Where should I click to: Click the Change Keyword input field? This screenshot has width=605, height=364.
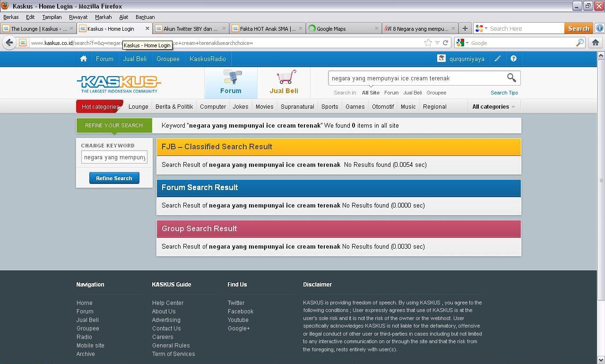(114, 157)
